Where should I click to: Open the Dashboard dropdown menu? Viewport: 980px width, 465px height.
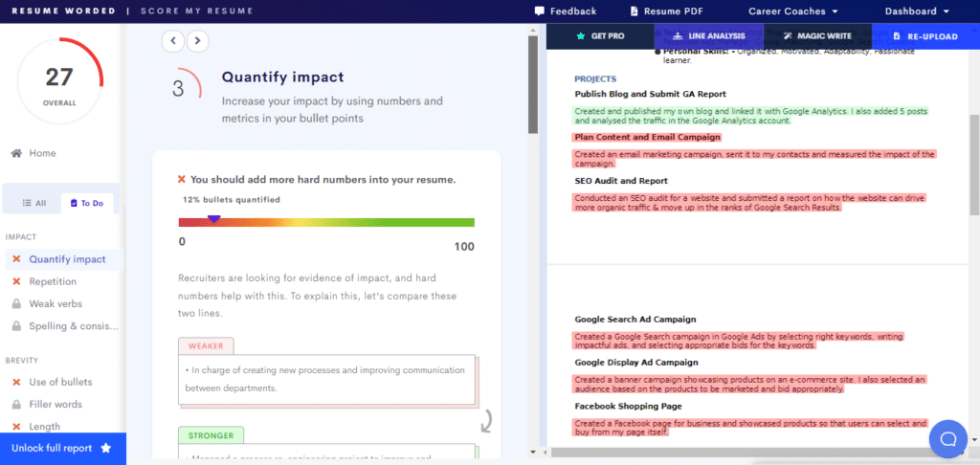click(x=917, y=11)
